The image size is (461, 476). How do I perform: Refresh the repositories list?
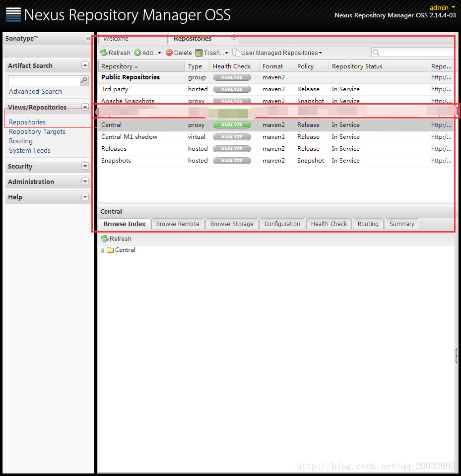[x=116, y=53]
